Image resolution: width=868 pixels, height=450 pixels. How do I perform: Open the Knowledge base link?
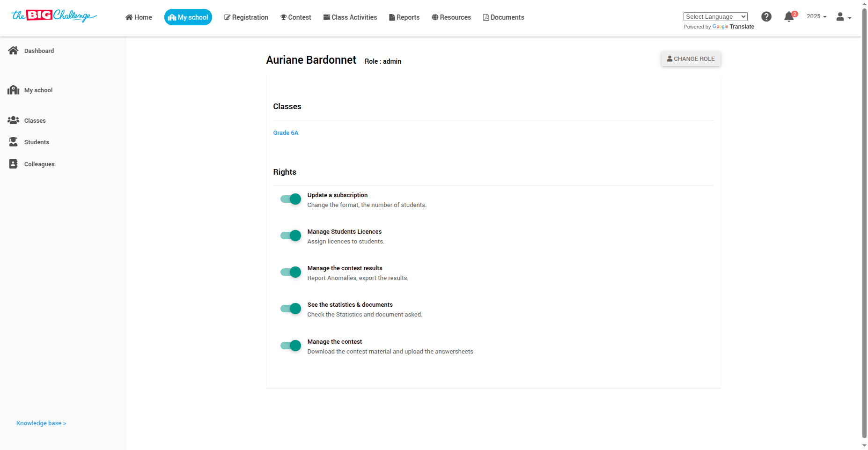[x=41, y=423]
